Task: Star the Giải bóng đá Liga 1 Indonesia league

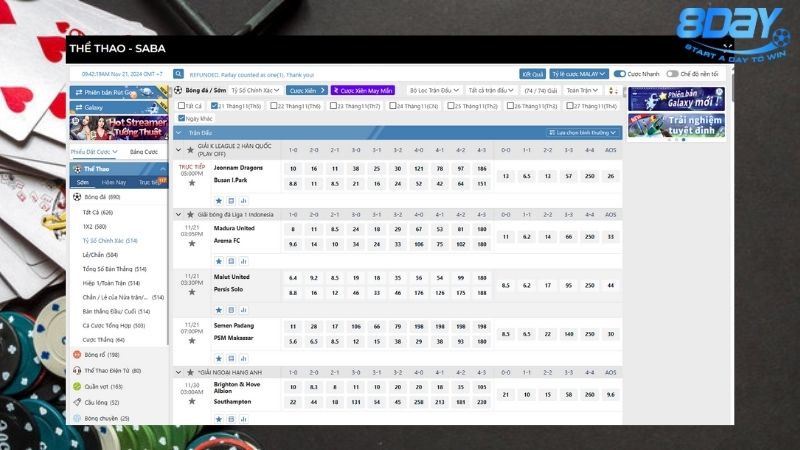Action: click(190, 215)
